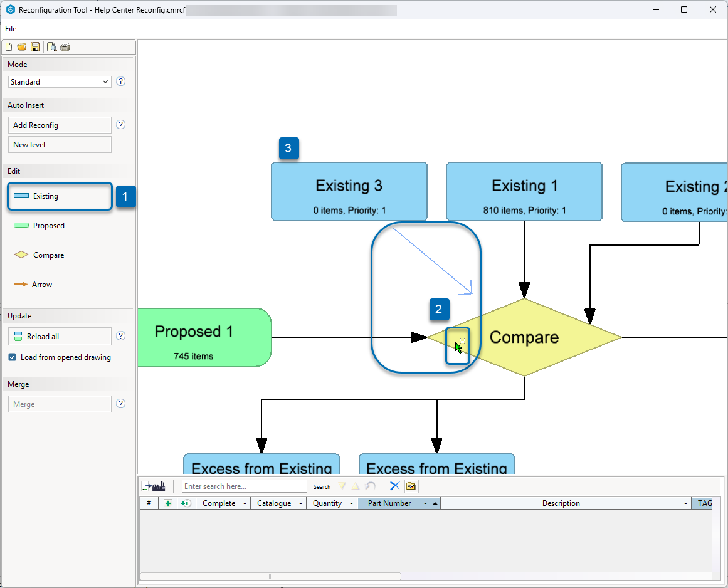Image resolution: width=728 pixels, height=588 pixels.
Task: Click the Quantity column header
Action: 332,503
